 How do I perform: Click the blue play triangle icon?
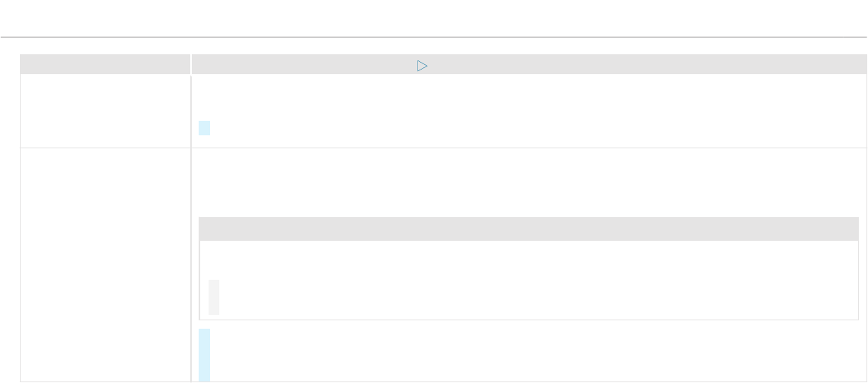pyautogui.click(x=422, y=66)
